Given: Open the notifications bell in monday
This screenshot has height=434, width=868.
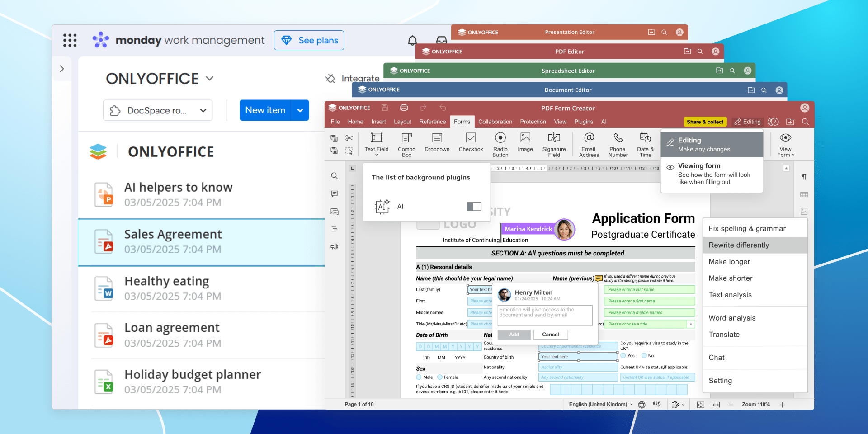Looking at the screenshot, I should tap(412, 41).
